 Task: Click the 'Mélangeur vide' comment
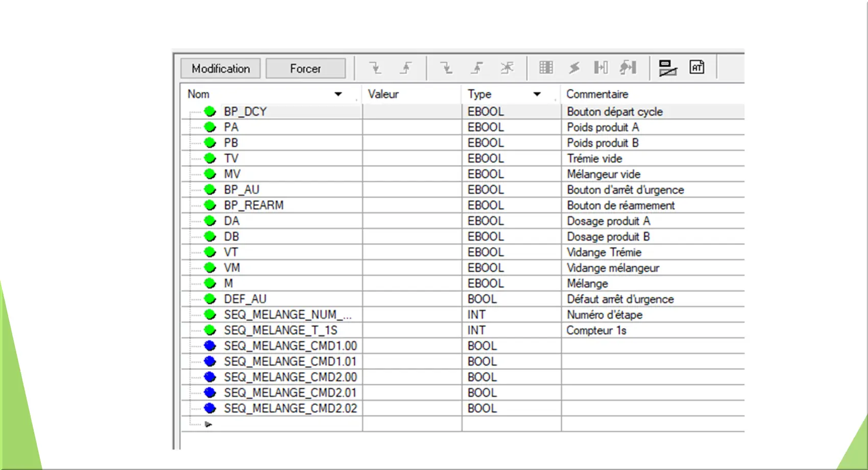pyautogui.click(x=604, y=174)
